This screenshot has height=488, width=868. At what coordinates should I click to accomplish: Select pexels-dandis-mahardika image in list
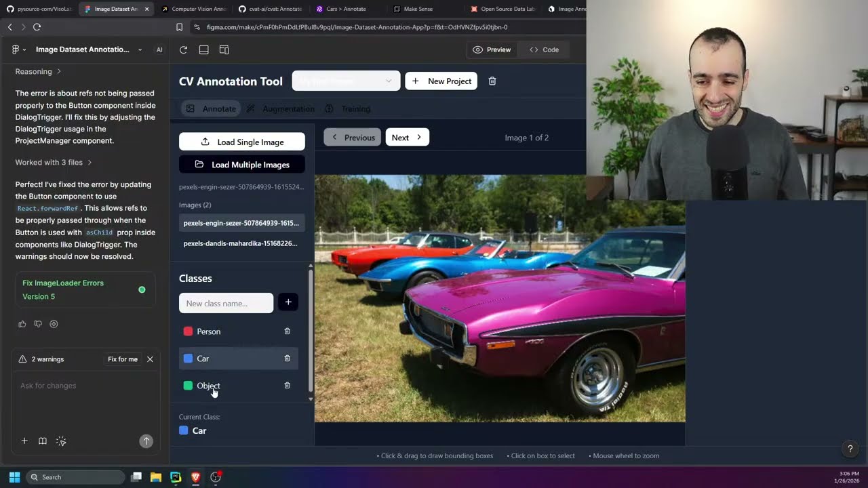pyautogui.click(x=241, y=243)
